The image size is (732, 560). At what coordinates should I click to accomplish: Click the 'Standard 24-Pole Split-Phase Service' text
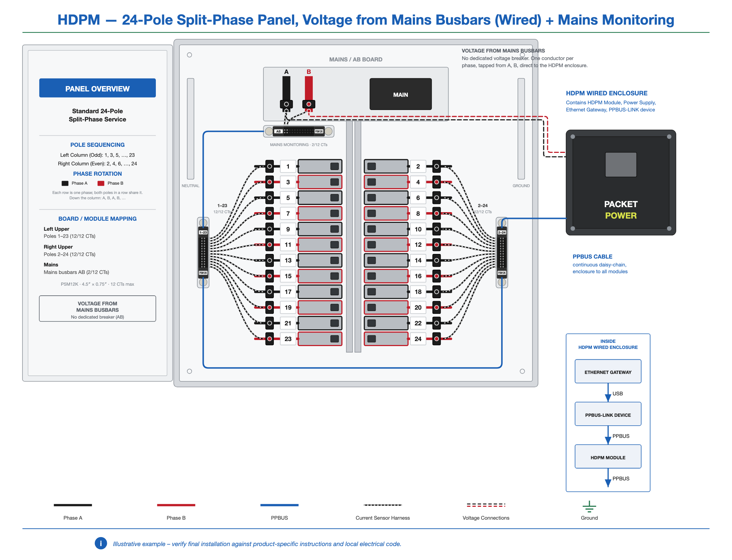pos(97,115)
